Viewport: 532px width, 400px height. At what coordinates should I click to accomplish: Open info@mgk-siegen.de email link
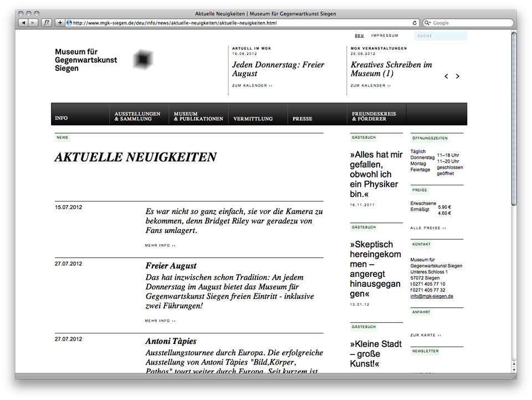click(x=432, y=296)
